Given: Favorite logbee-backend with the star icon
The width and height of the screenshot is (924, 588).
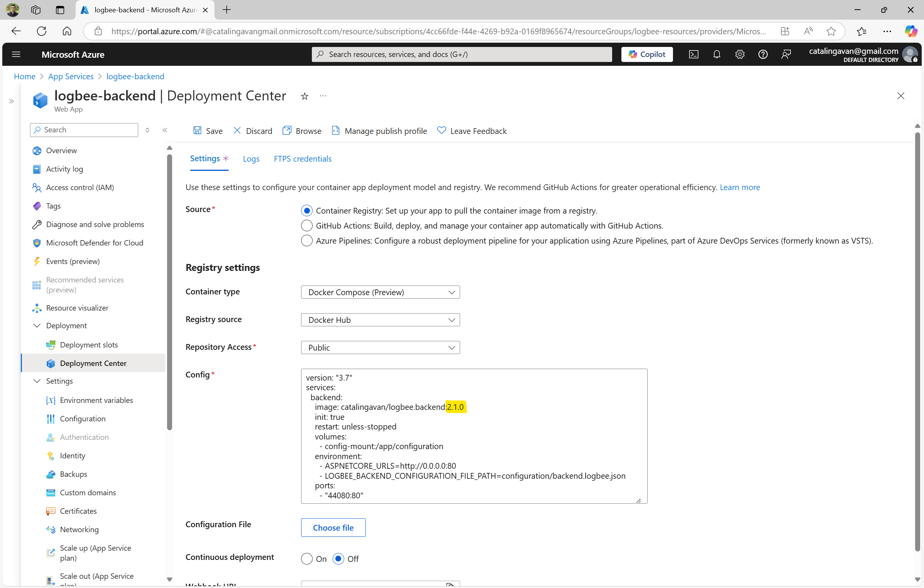Looking at the screenshot, I should click(x=305, y=96).
